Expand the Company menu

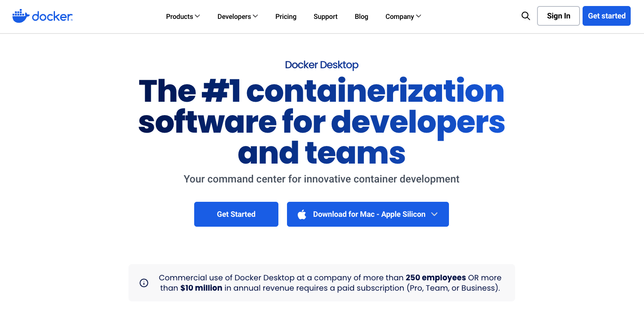pyautogui.click(x=403, y=16)
